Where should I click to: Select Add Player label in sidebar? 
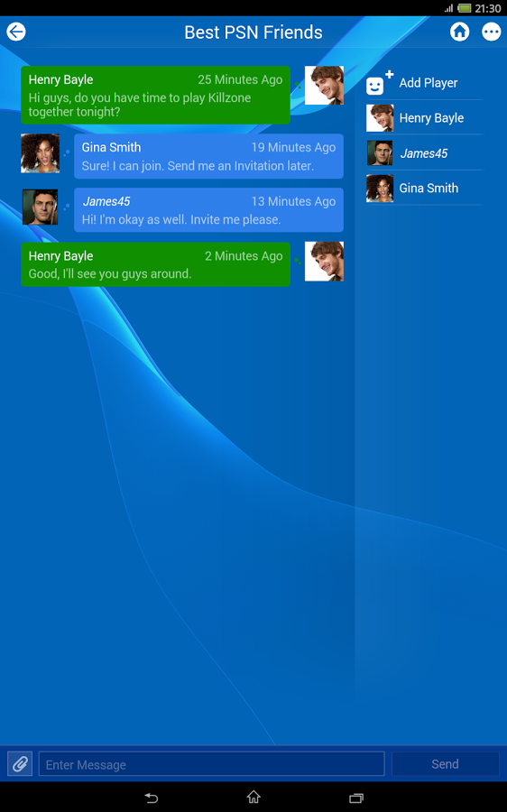(x=429, y=83)
